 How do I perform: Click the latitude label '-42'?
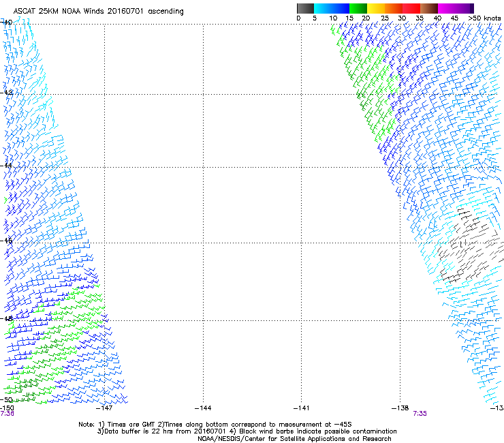click(x=6, y=93)
